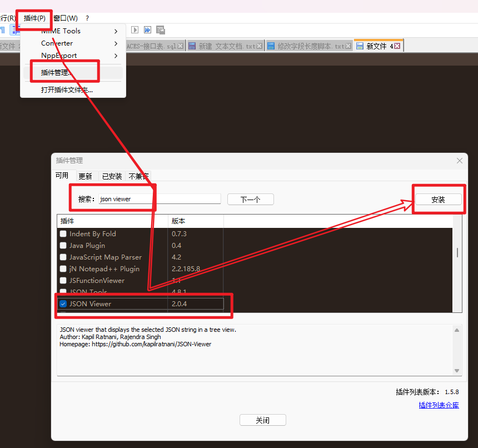Close the 插件管理 dialog with the X icon
478x448 pixels.
coord(460,161)
